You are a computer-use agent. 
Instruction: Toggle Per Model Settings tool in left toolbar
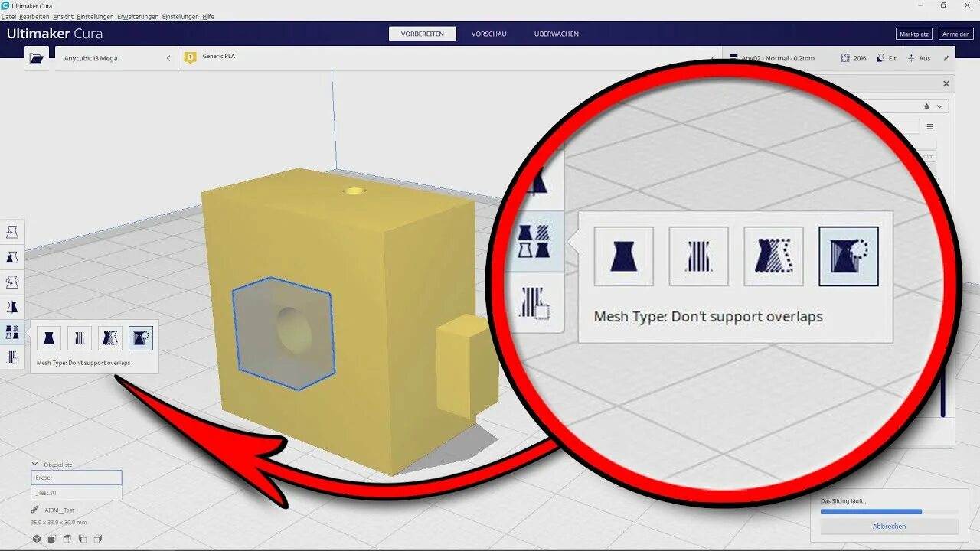[12, 332]
